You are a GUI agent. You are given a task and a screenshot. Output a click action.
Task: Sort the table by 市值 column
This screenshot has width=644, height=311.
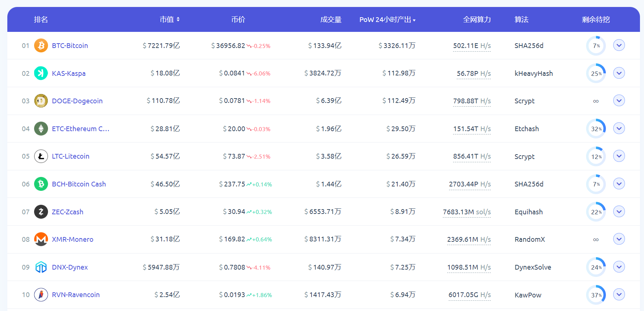click(x=170, y=19)
